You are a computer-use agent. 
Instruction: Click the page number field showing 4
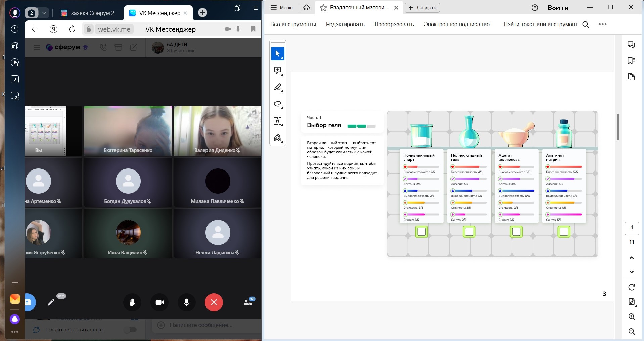(632, 228)
